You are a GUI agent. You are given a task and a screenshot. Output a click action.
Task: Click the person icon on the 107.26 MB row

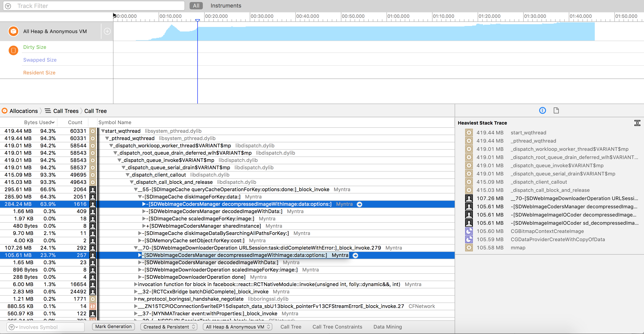point(93,248)
